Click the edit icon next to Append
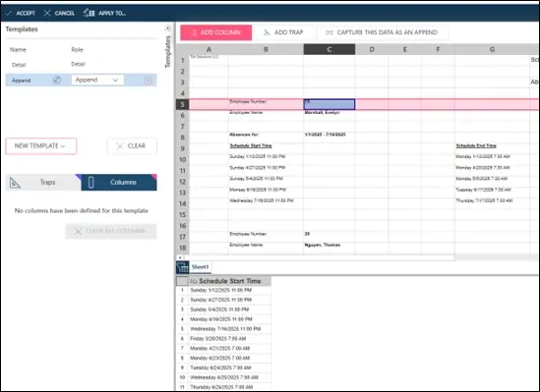Viewport: 540px width, 392px height. pos(57,81)
